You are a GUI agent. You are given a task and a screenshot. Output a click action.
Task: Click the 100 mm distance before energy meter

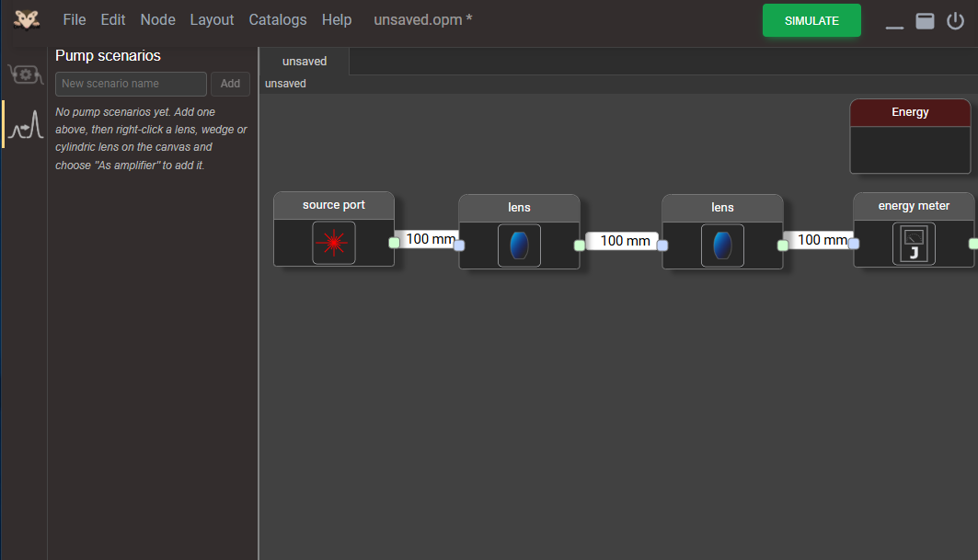[x=822, y=239]
